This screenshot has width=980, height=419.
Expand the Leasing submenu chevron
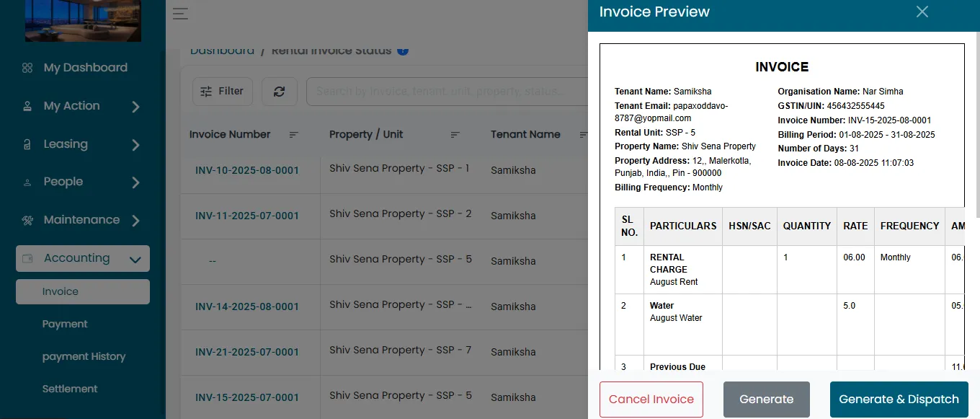click(135, 145)
